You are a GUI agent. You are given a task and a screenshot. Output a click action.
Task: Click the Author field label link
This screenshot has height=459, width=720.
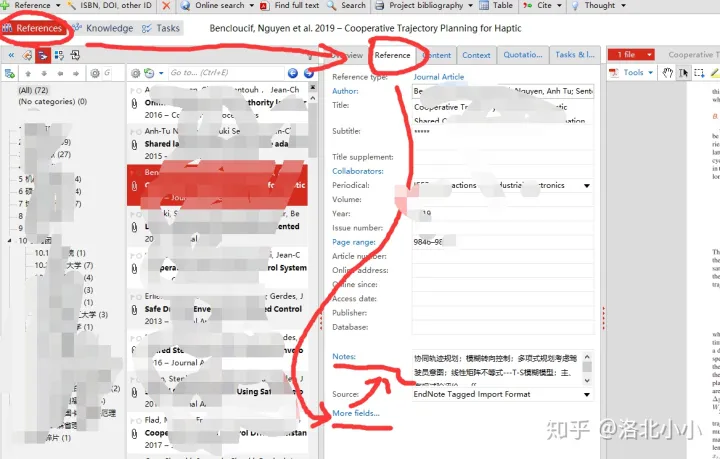point(345,91)
